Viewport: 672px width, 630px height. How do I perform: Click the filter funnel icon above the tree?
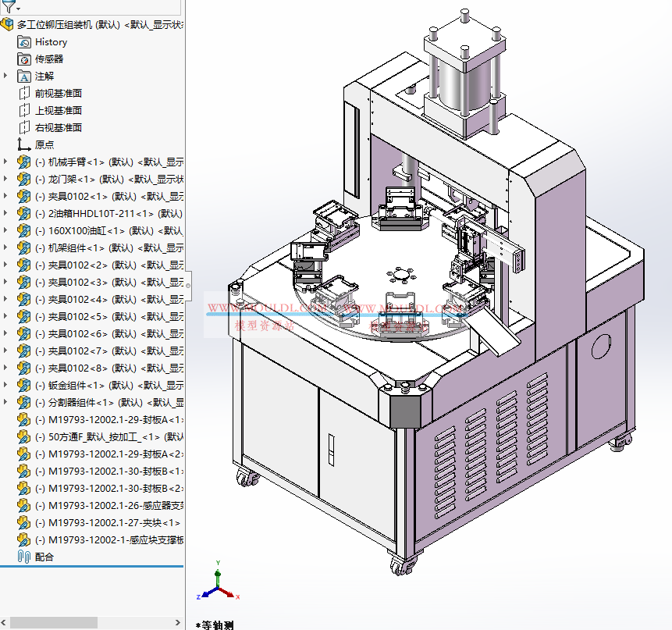(8, 6)
